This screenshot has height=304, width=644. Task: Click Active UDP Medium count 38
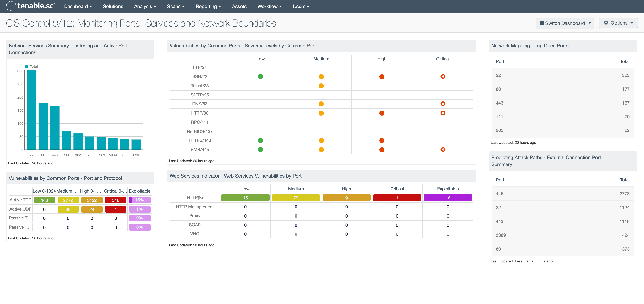pyautogui.click(x=68, y=209)
